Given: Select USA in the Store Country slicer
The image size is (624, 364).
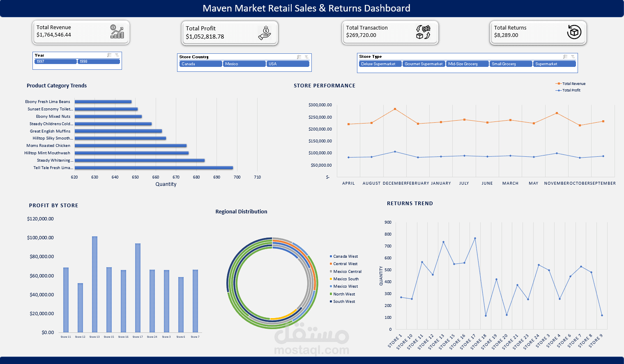Looking at the screenshot, I should tap(288, 64).
